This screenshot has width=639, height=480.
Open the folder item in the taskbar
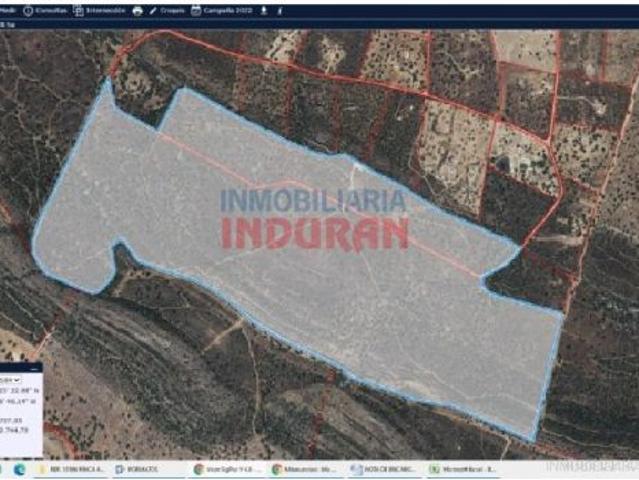[x=72, y=470]
